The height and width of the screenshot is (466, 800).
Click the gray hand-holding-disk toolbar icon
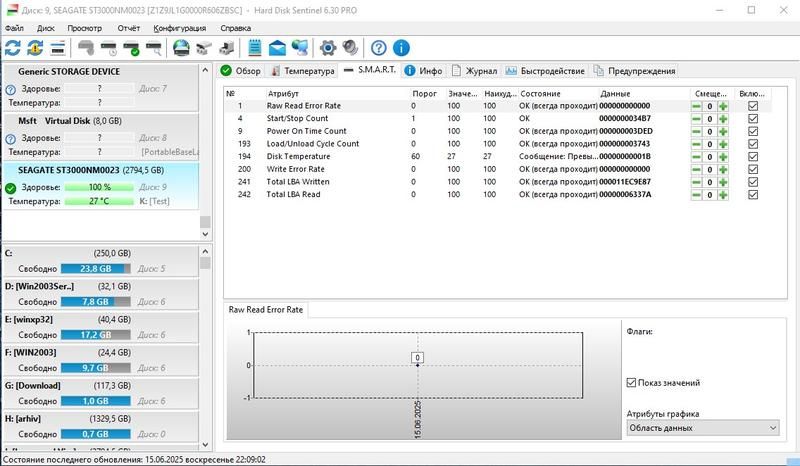point(86,48)
